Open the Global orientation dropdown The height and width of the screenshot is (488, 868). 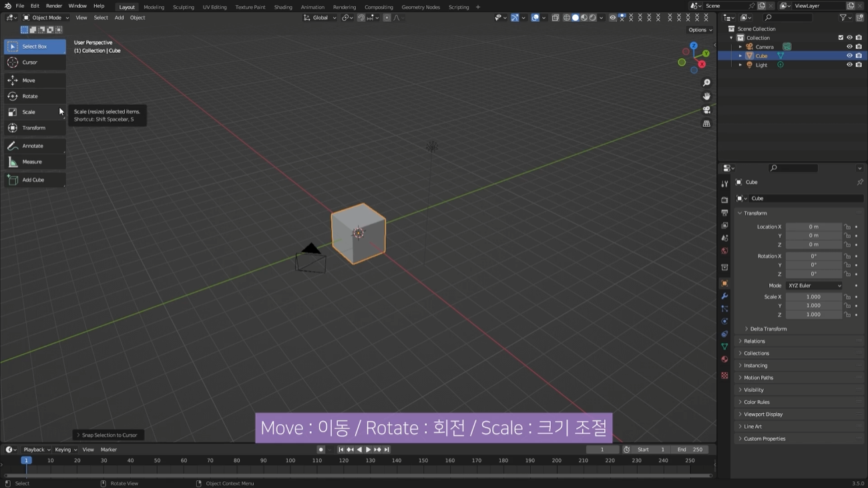pos(320,18)
